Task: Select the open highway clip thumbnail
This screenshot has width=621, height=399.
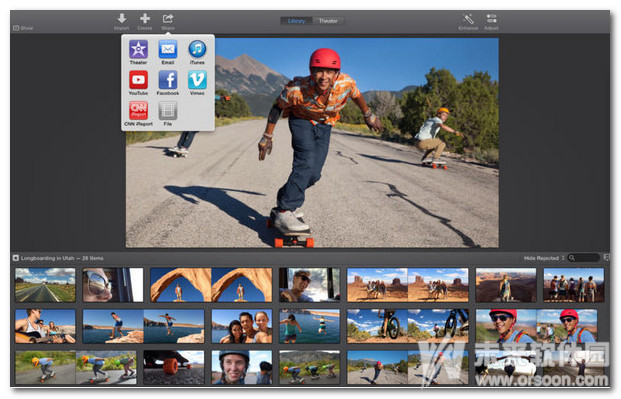Action: [45, 285]
